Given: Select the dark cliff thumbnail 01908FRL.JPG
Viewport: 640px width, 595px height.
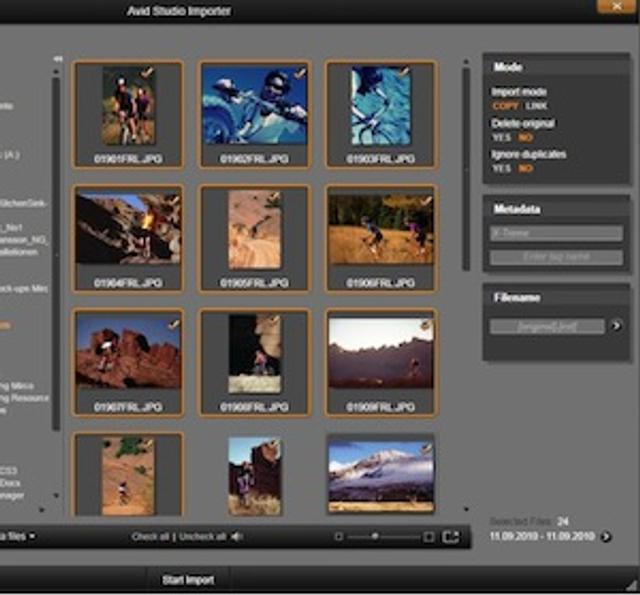Looking at the screenshot, I should tap(254, 363).
